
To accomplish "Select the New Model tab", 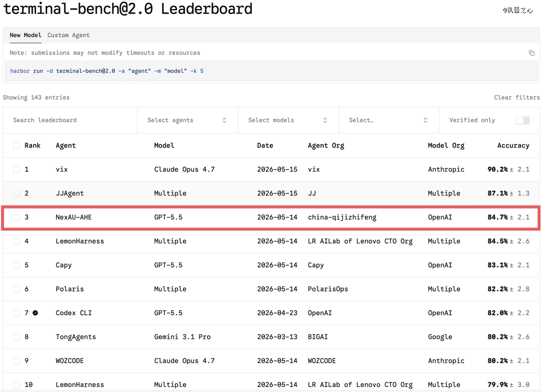I will click(x=26, y=35).
